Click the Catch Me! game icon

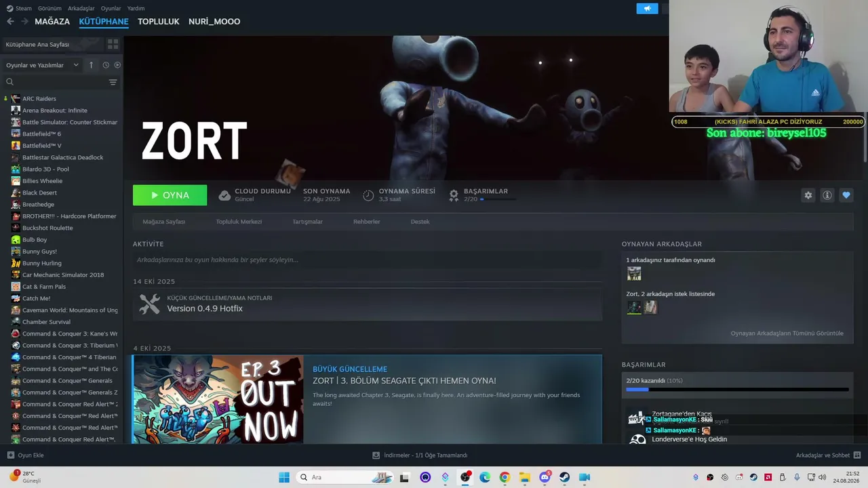tap(16, 298)
